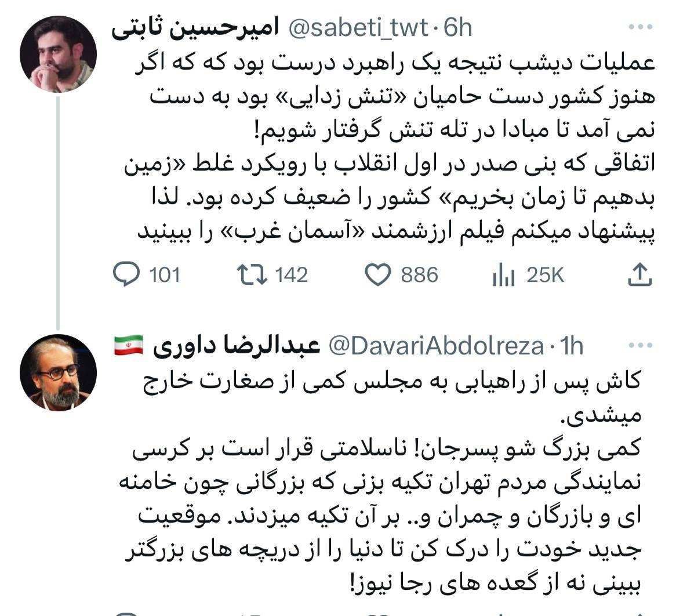Open the bearded man's avatar with glasses
676x616 pixels.
59,372
